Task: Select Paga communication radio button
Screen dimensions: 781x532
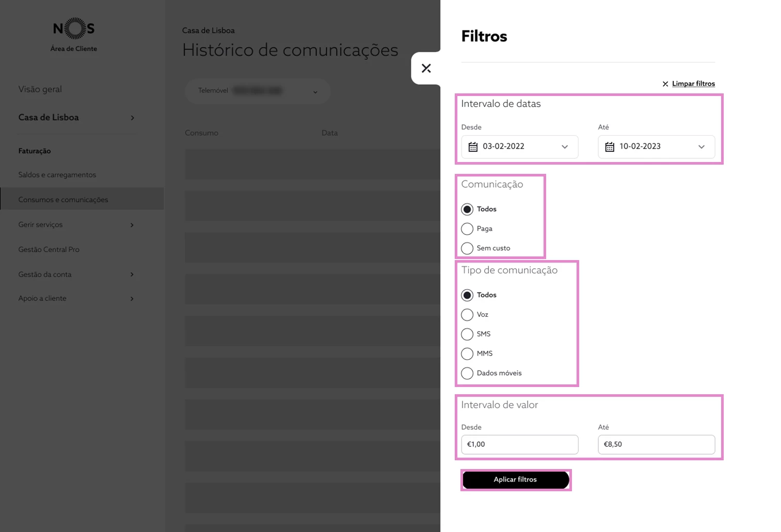Action: pyautogui.click(x=467, y=229)
